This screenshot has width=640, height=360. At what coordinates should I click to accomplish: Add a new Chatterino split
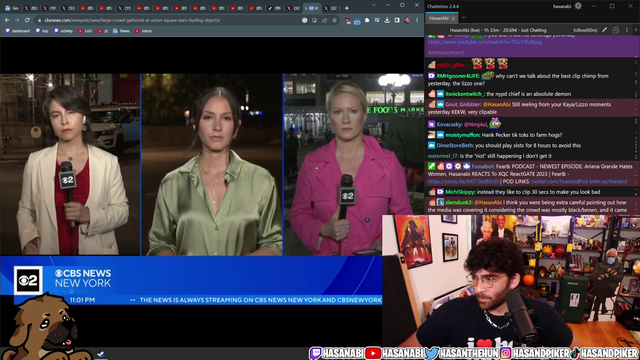point(636,30)
